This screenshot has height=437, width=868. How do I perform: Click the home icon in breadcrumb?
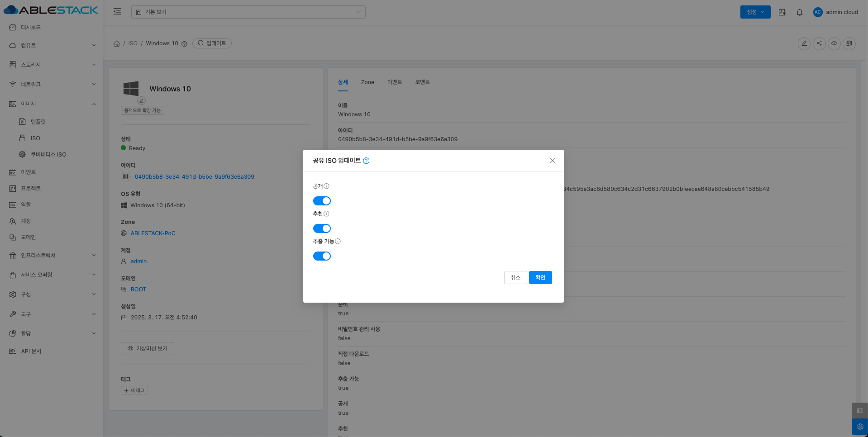pyautogui.click(x=117, y=43)
